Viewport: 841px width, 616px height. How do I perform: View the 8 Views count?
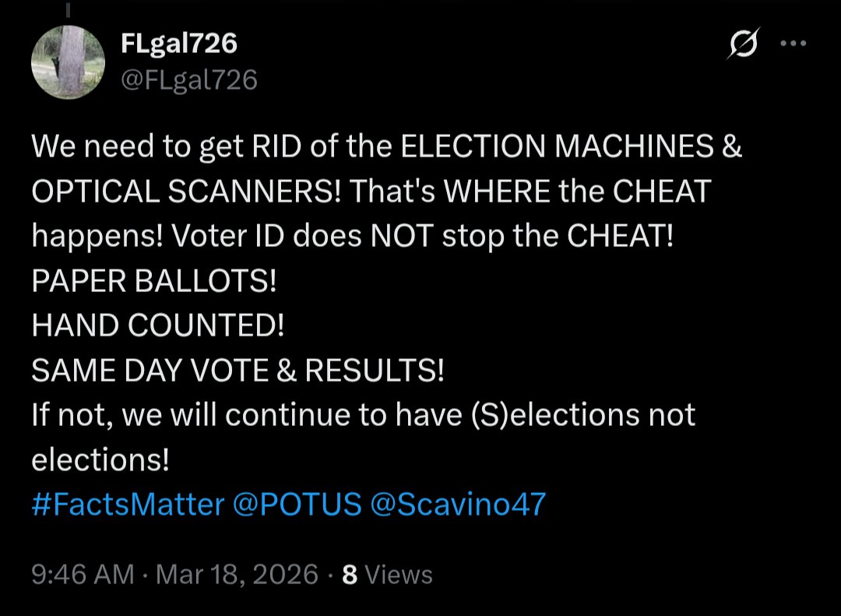pyautogui.click(x=388, y=575)
